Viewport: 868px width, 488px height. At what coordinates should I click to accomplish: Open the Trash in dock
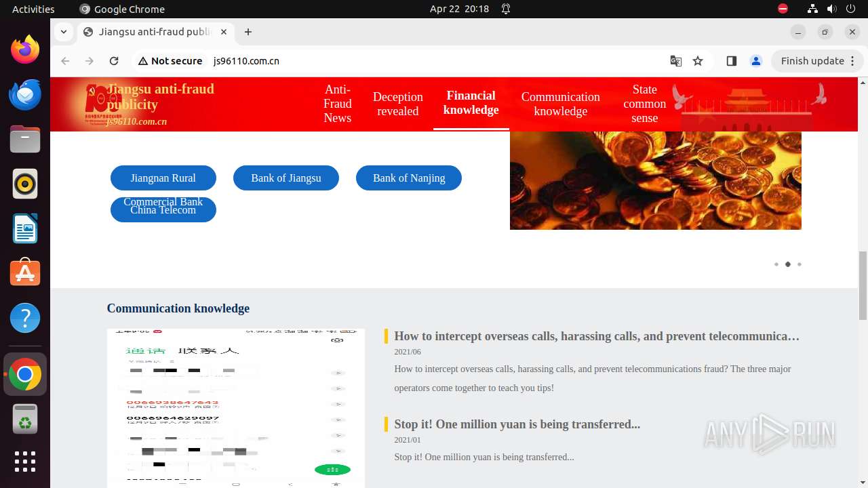point(25,419)
